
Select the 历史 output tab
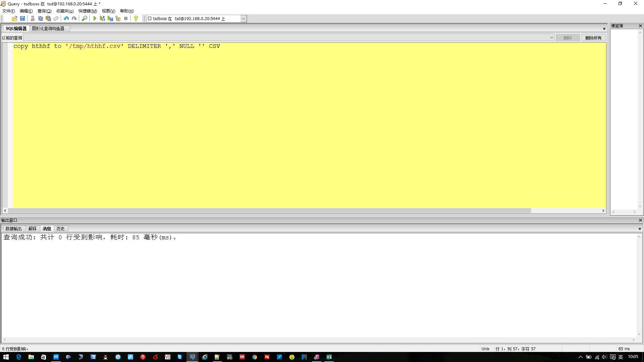(x=61, y=229)
